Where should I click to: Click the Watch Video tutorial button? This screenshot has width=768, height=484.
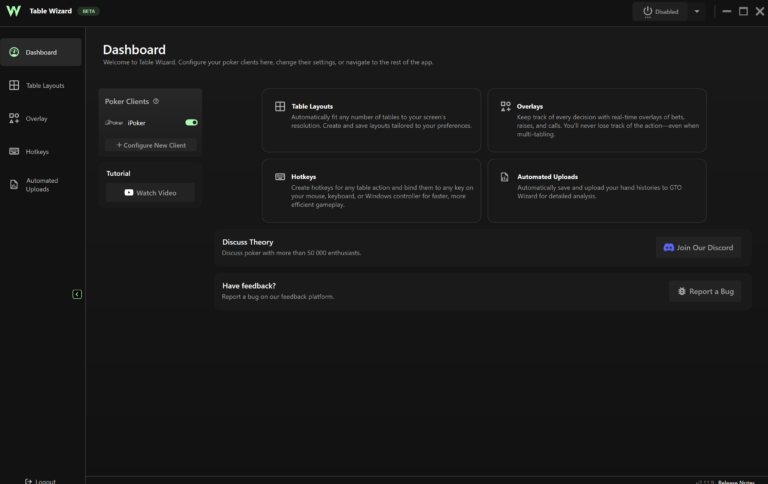(150, 193)
